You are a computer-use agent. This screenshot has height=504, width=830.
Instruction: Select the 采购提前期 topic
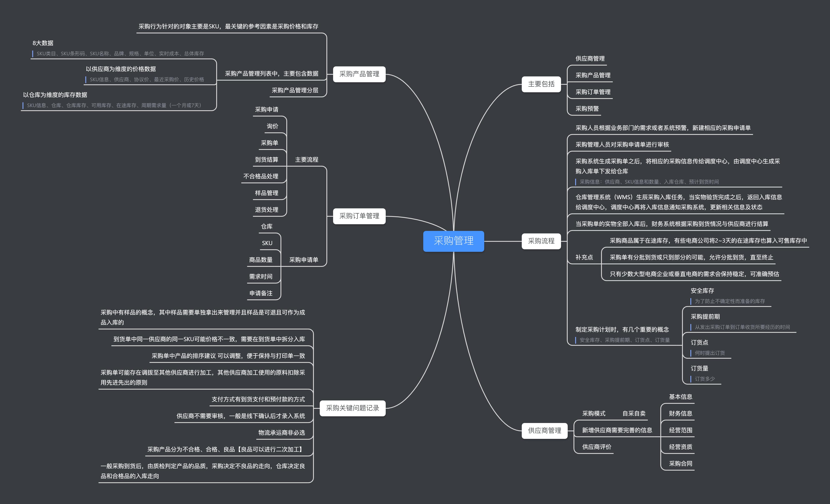pos(705,317)
